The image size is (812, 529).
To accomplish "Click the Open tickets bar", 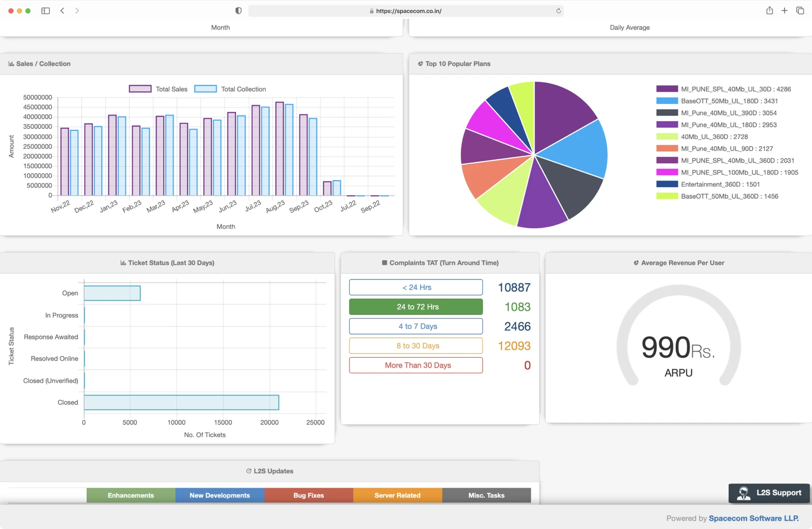I will (x=112, y=293).
